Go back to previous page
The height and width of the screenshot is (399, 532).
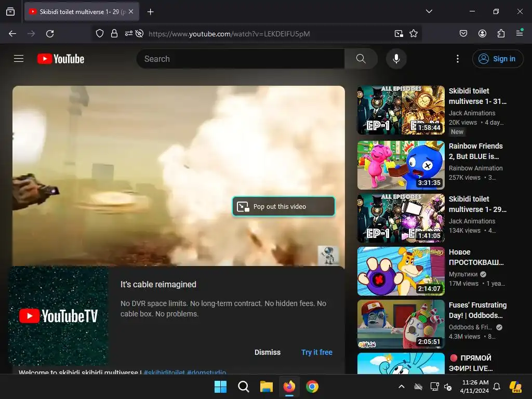click(12, 34)
